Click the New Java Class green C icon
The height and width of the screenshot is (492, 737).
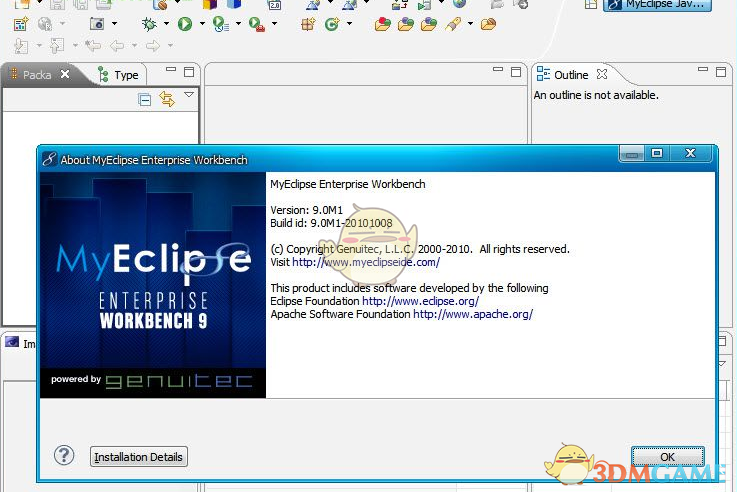coord(332,24)
